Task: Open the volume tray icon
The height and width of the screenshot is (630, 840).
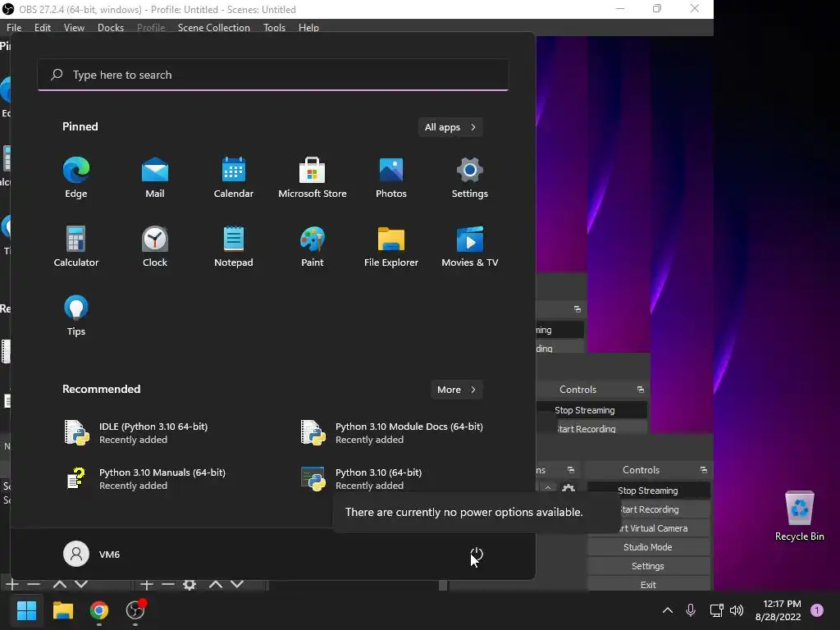Action: point(737,609)
